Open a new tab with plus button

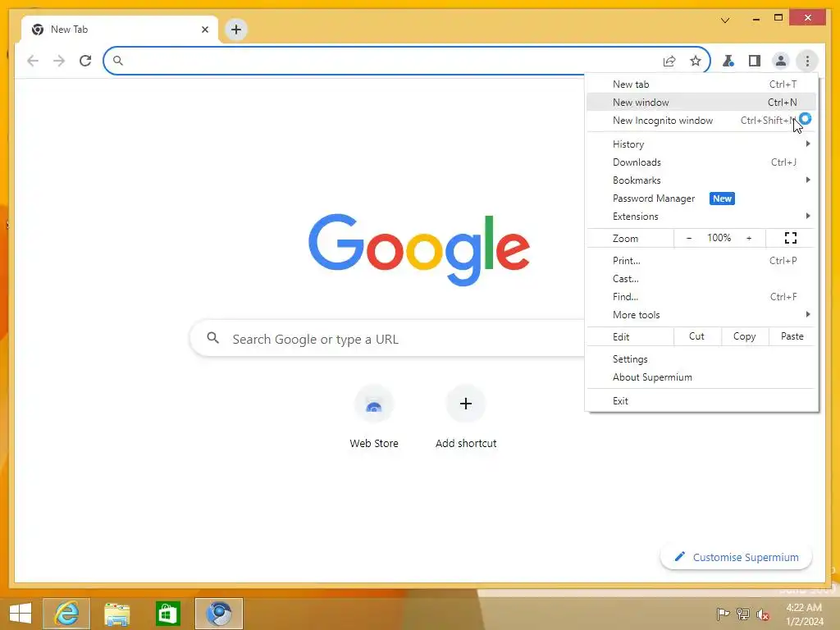pyautogui.click(x=235, y=30)
